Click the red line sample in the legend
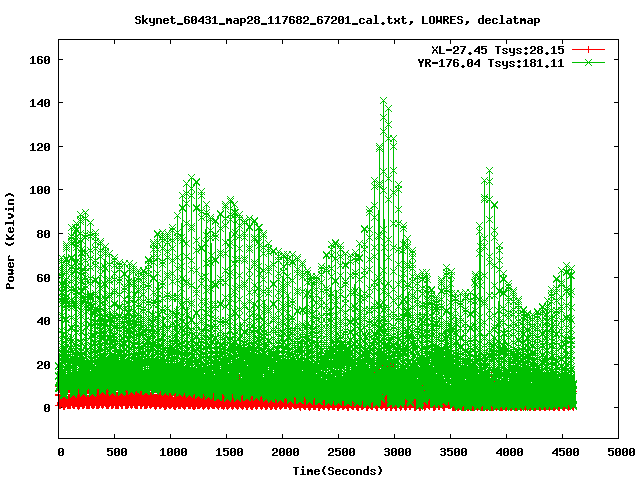The image size is (640, 480). click(589, 49)
